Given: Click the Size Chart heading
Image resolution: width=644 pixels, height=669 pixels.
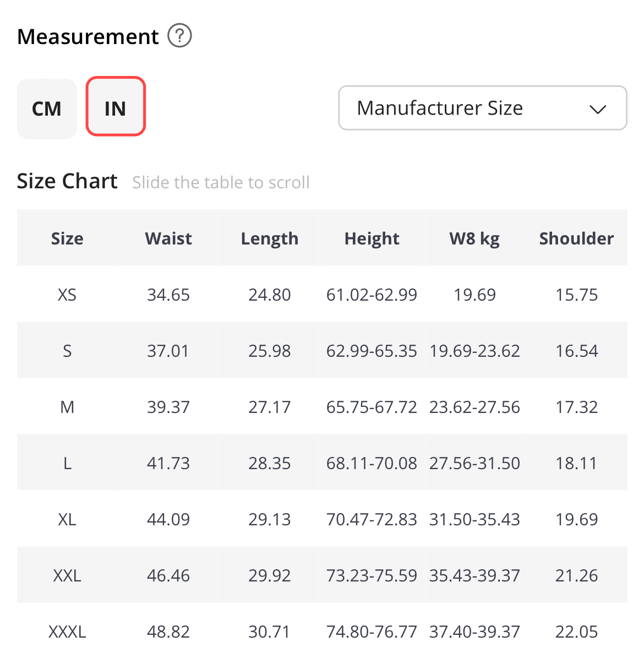Looking at the screenshot, I should 67,181.
